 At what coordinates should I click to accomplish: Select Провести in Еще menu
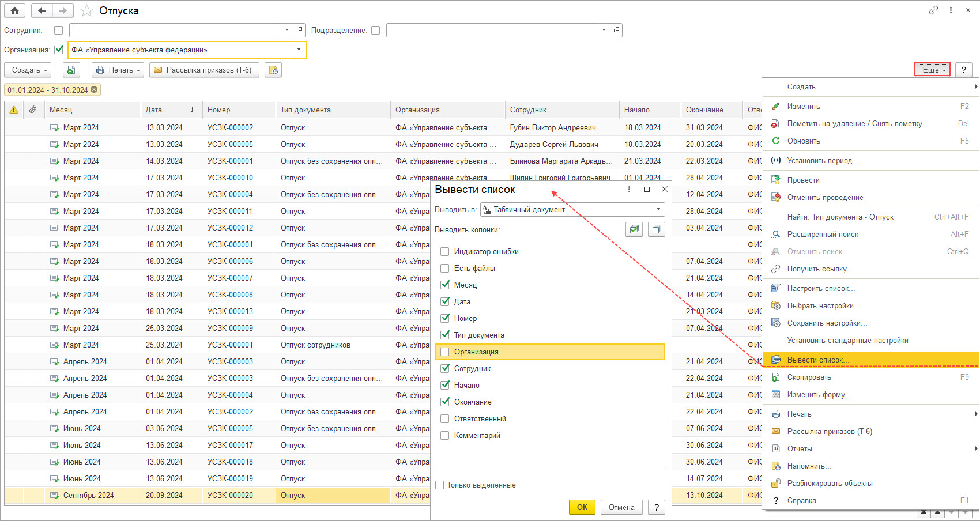point(870,180)
